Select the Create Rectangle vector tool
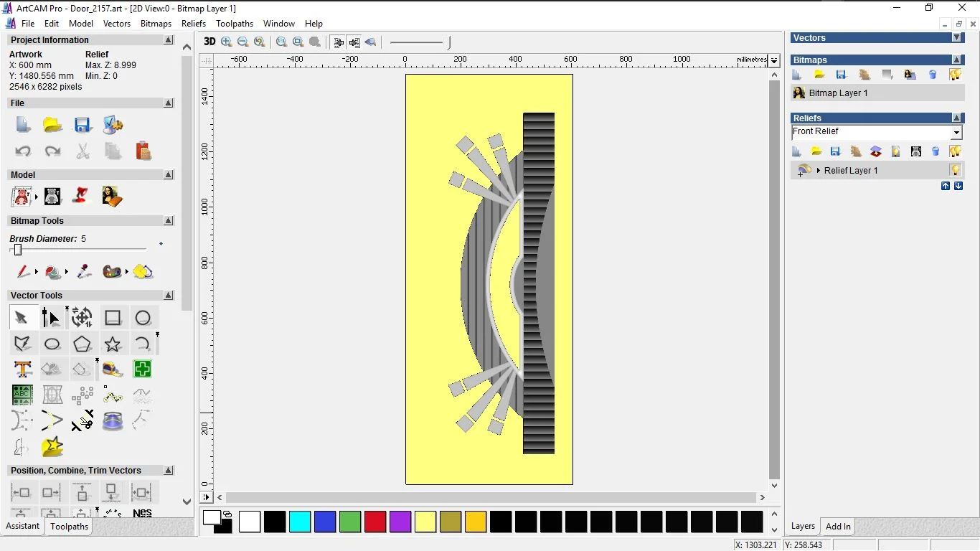 tap(113, 318)
